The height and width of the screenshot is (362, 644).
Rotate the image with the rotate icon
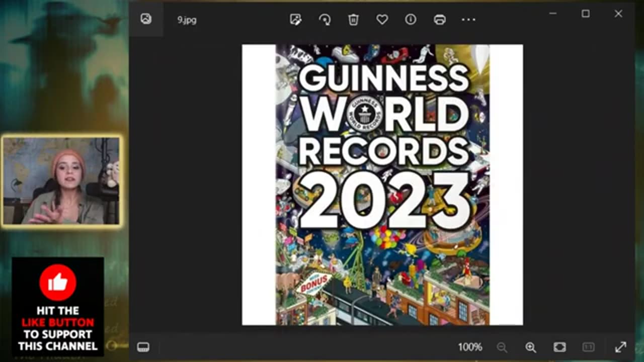325,20
